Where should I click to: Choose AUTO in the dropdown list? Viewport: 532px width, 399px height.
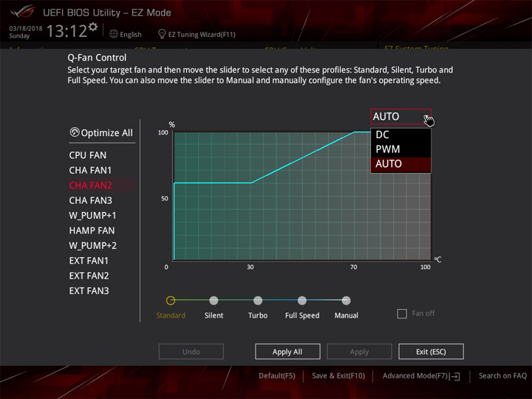point(401,164)
